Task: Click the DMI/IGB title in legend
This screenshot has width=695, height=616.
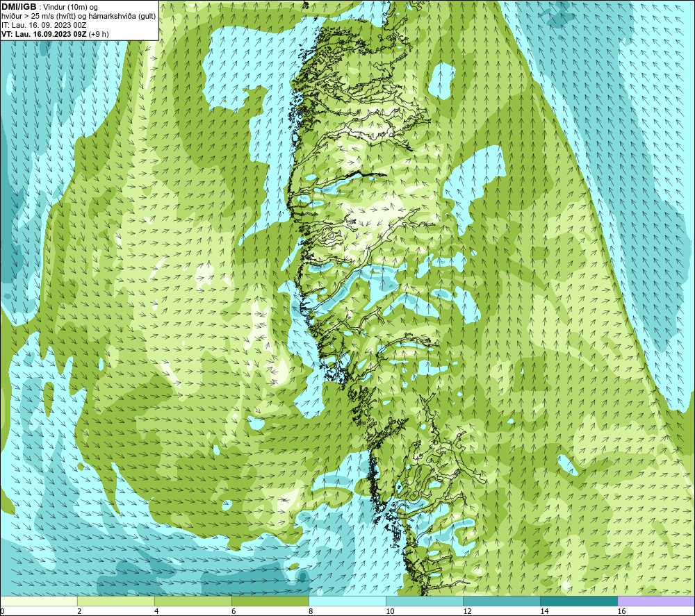Action: click(x=19, y=7)
